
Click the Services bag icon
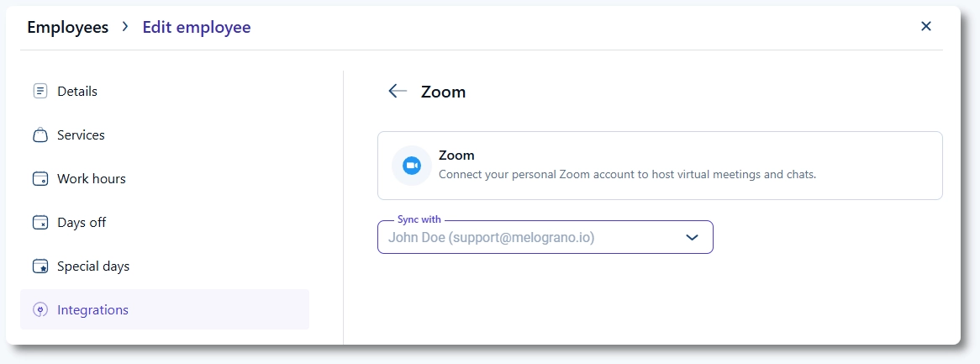40,135
